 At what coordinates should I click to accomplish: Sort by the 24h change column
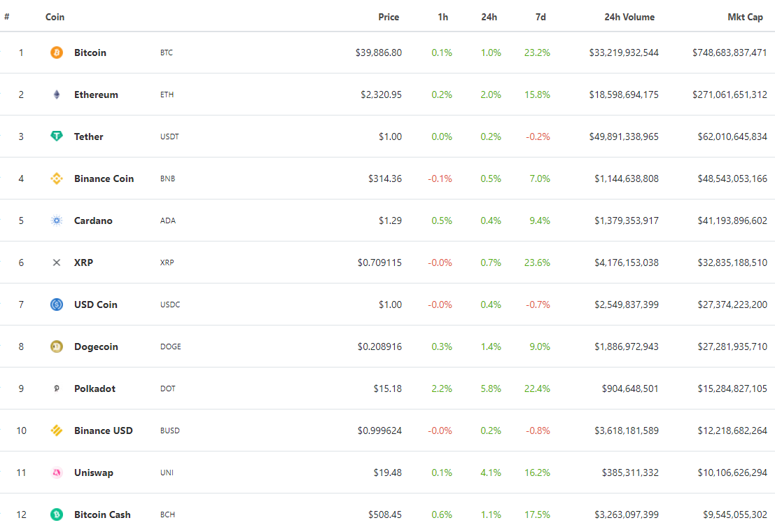point(489,17)
